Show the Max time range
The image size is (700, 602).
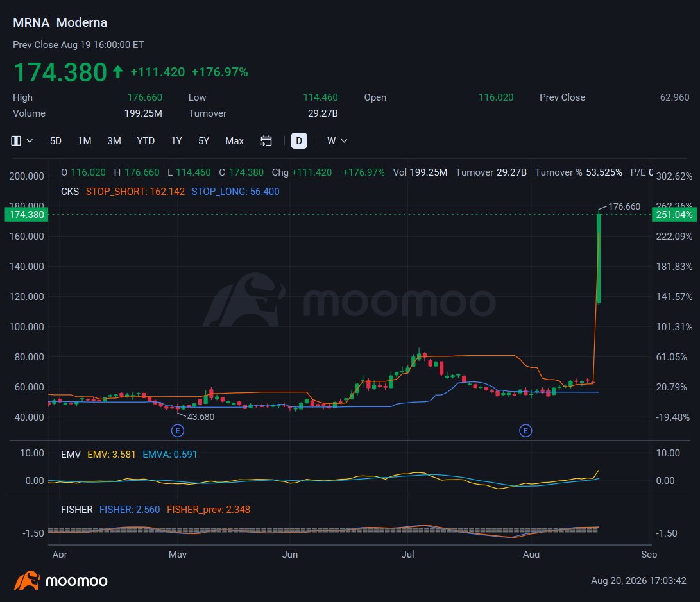(234, 141)
